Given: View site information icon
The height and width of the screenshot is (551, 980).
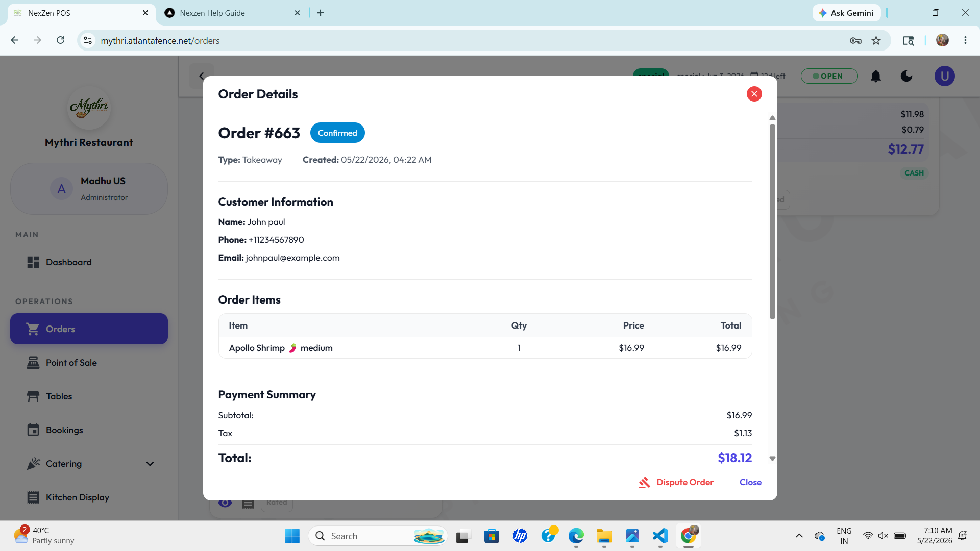Looking at the screenshot, I should 88,40.
